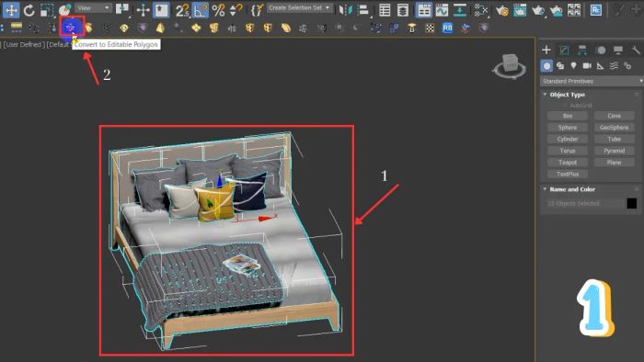This screenshot has height=362, width=644.
Task: Open the View reference coordinate dropdown
Action: (94, 7)
